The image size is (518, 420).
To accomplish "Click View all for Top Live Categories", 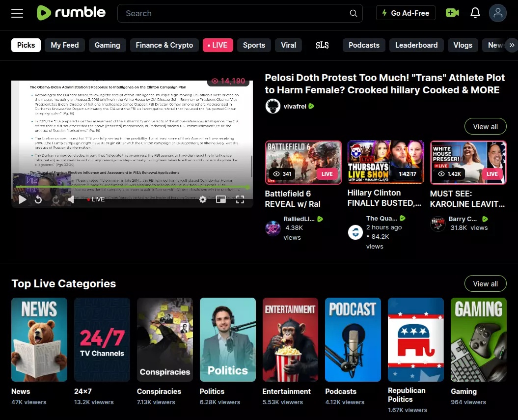I will 485,284.
